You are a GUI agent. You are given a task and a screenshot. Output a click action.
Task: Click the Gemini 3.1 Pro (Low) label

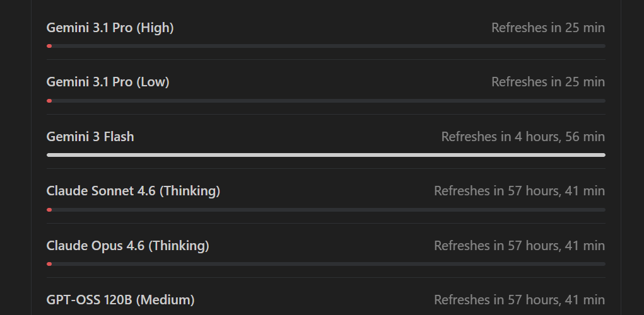[x=108, y=82]
